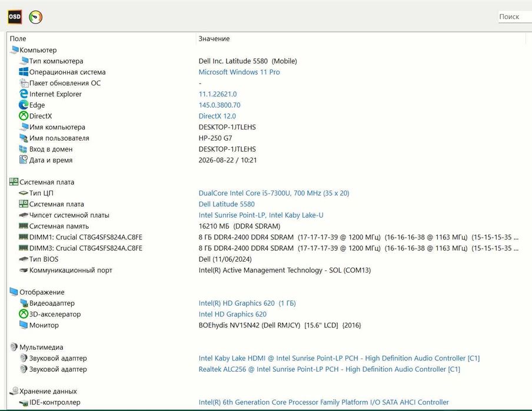Select the Dell Inc. Latitude 5580 (Mobile) value
532x411 pixels.
coord(248,61)
